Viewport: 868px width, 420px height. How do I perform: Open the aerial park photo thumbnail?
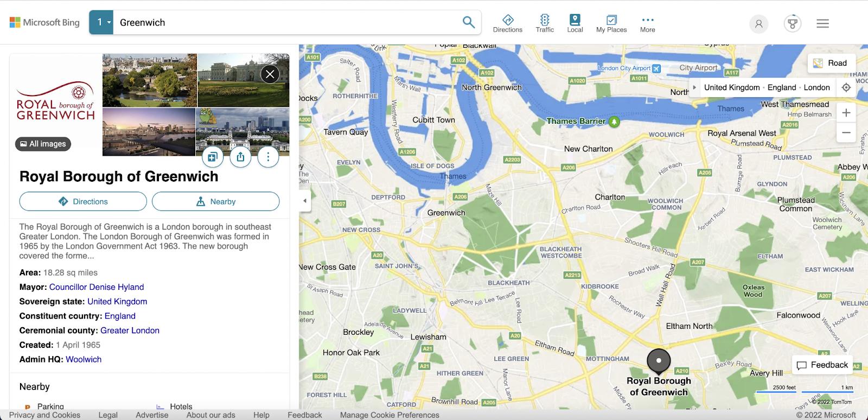150,80
